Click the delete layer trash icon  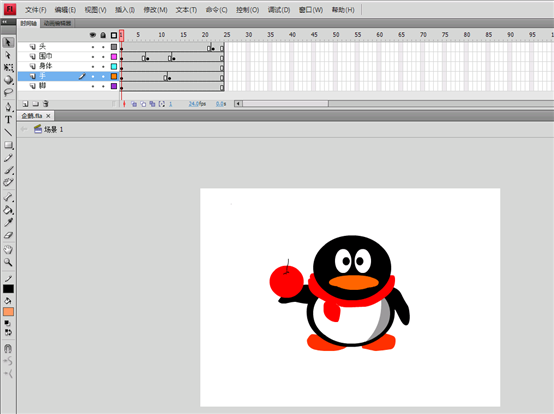point(46,104)
